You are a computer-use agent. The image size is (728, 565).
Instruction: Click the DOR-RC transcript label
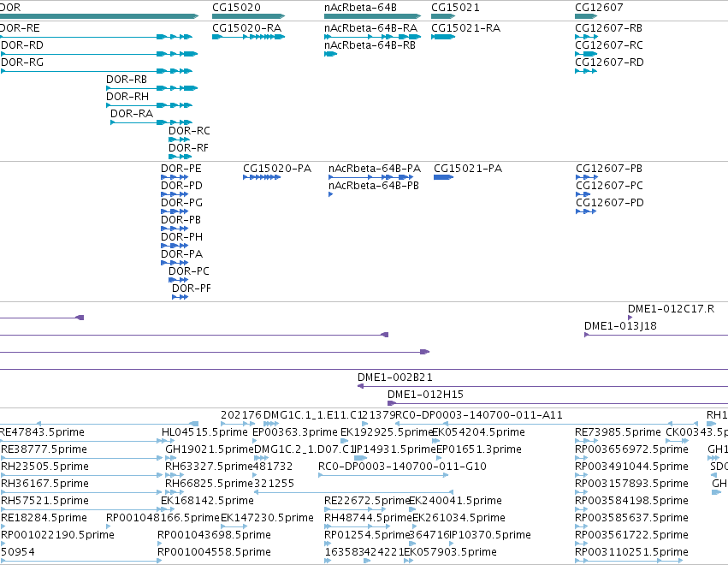pyautogui.click(x=189, y=131)
